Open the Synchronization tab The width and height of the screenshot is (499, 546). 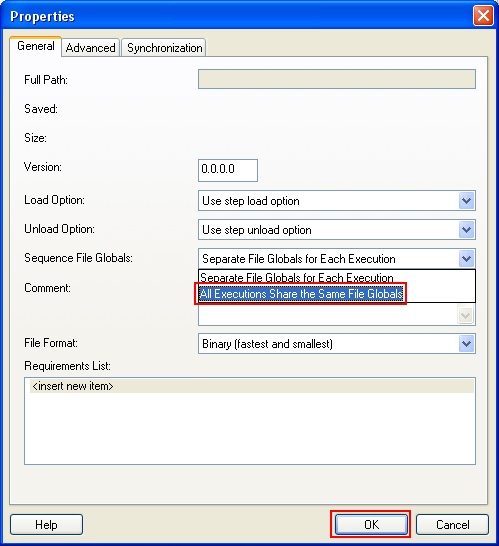click(164, 48)
